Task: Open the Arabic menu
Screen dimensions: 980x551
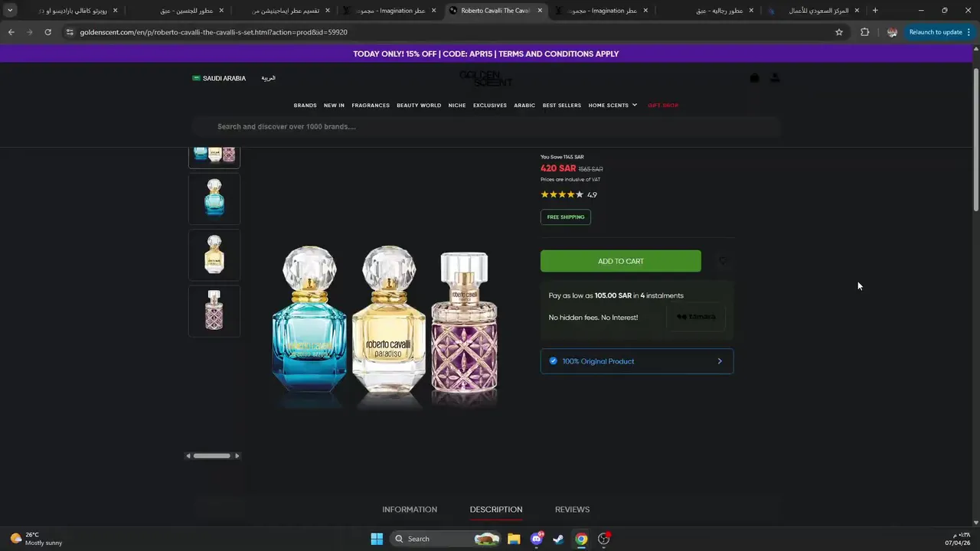Action: pos(524,106)
